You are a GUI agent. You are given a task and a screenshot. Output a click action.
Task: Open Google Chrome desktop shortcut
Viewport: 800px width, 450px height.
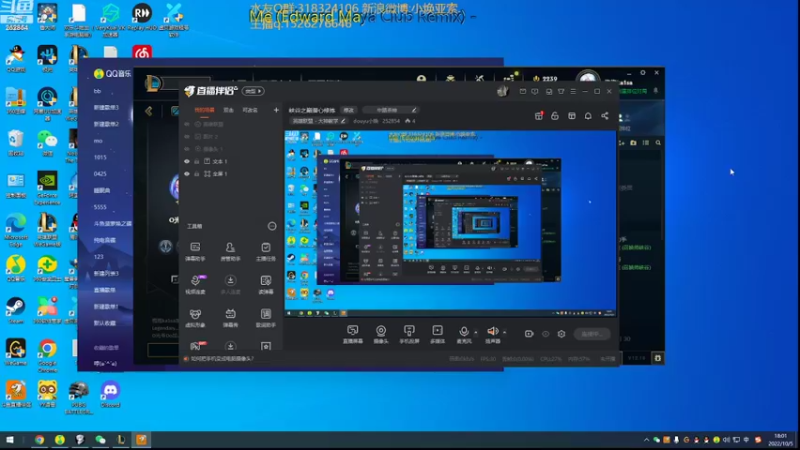(47, 355)
